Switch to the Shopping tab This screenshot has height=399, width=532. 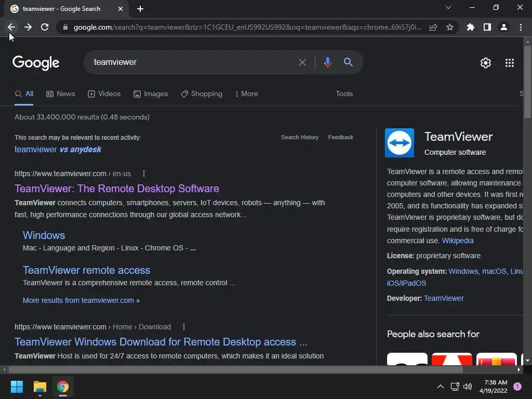coord(202,94)
